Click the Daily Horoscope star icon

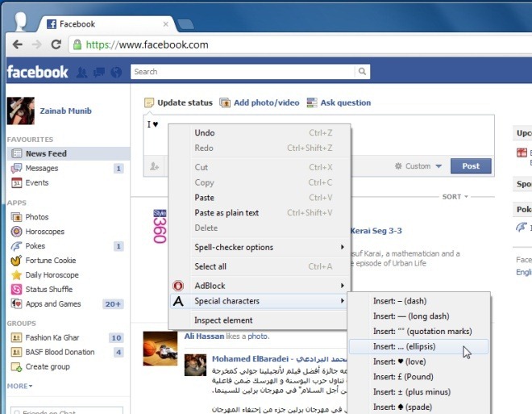[16, 274]
